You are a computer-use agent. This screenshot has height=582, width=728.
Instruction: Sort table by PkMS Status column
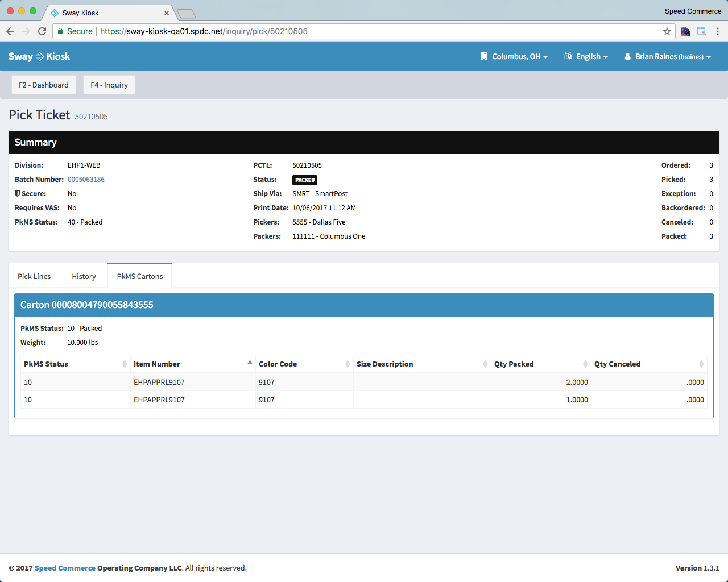point(75,364)
